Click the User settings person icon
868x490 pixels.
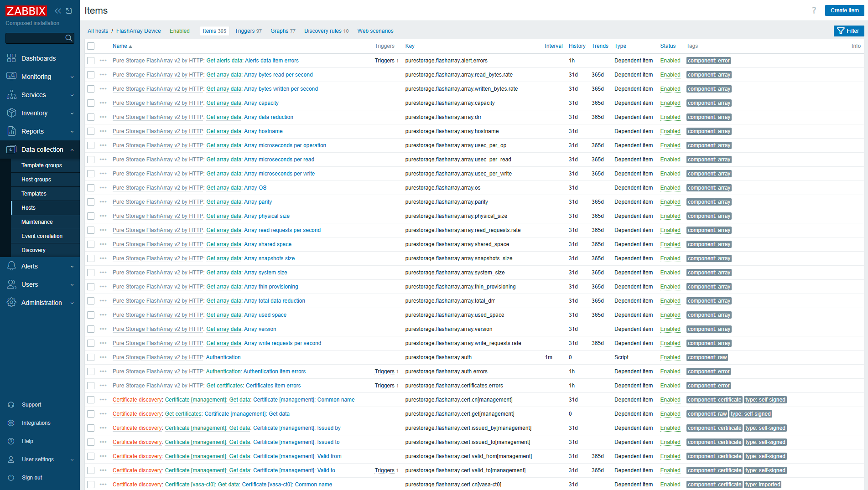(x=11, y=459)
